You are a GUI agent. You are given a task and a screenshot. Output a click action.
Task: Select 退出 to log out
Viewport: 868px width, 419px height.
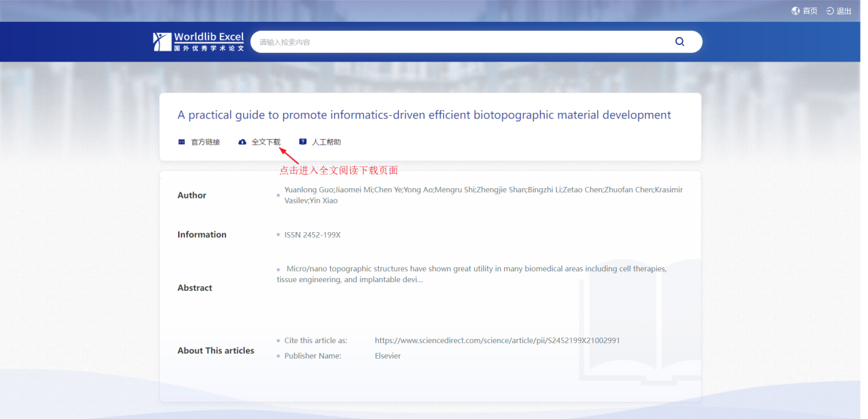pos(844,11)
